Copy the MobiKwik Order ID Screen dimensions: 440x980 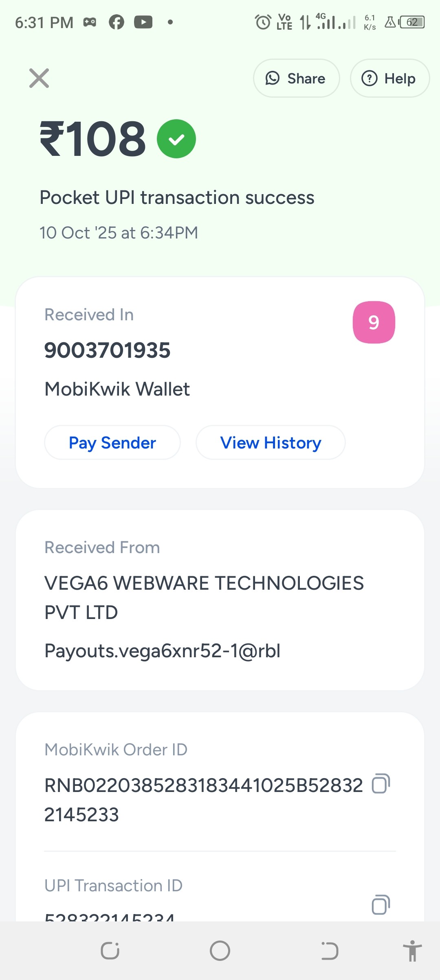coord(381,783)
